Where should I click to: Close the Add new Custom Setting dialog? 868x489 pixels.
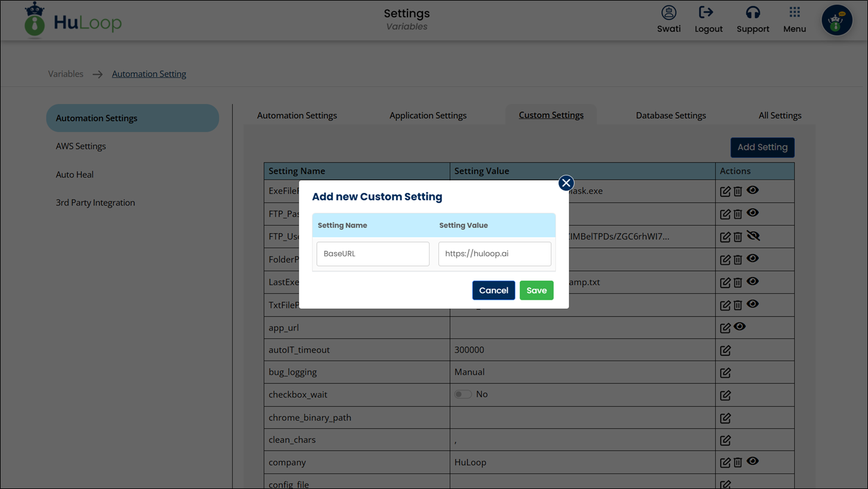tap(566, 183)
